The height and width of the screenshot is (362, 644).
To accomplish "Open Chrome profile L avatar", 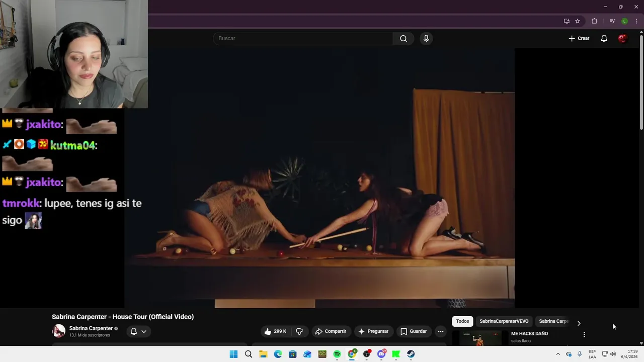I will point(624,21).
